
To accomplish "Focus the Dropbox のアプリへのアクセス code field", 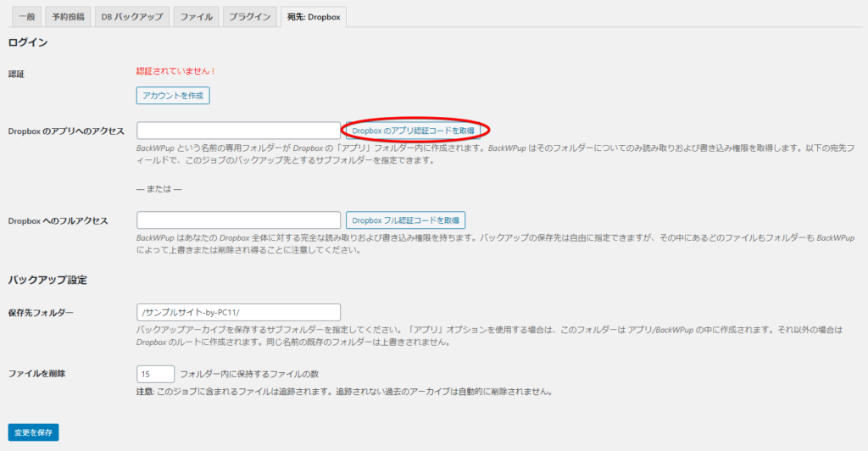I will (x=238, y=131).
